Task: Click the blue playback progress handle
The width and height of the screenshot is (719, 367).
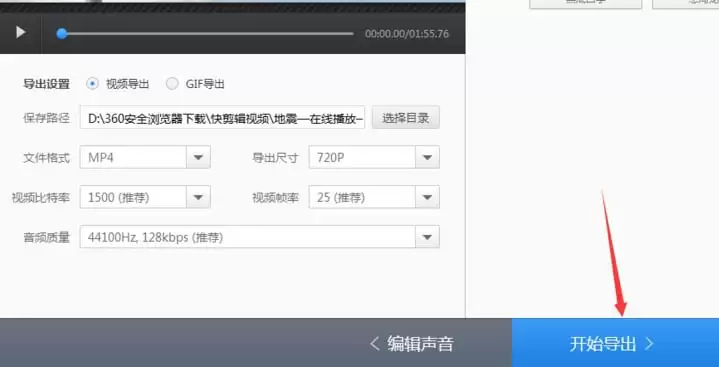Action: point(62,33)
